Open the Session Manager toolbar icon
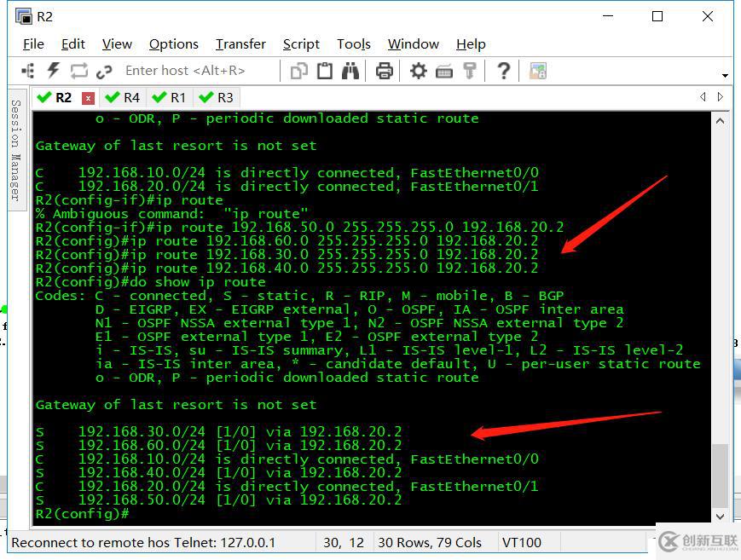Viewport: 741px width, 560px height. [28, 71]
